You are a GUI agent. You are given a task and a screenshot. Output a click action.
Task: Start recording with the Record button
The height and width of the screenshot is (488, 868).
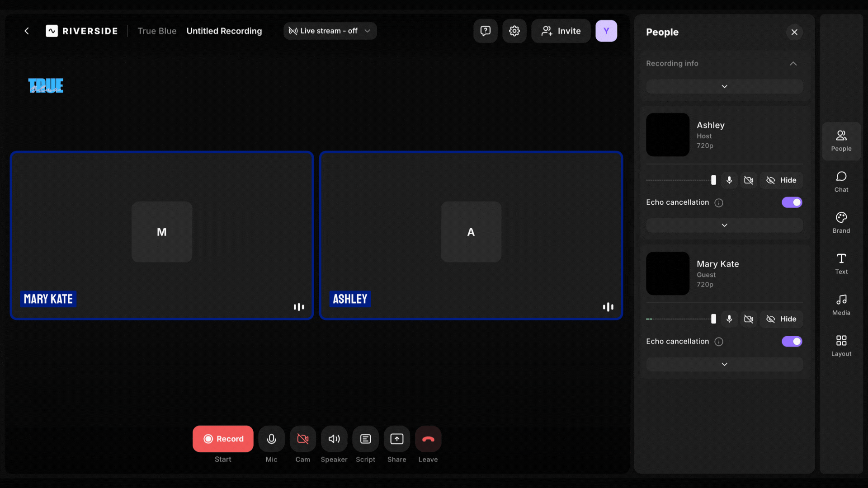pyautogui.click(x=223, y=439)
